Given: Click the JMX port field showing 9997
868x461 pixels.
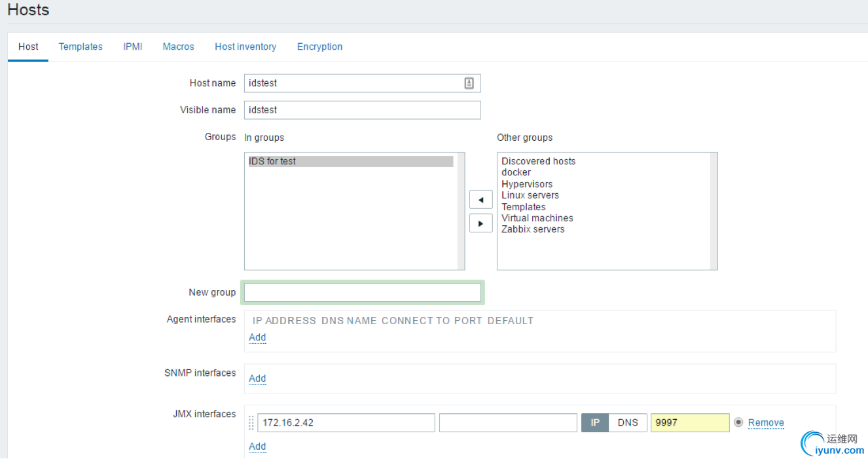Looking at the screenshot, I should (690, 422).
